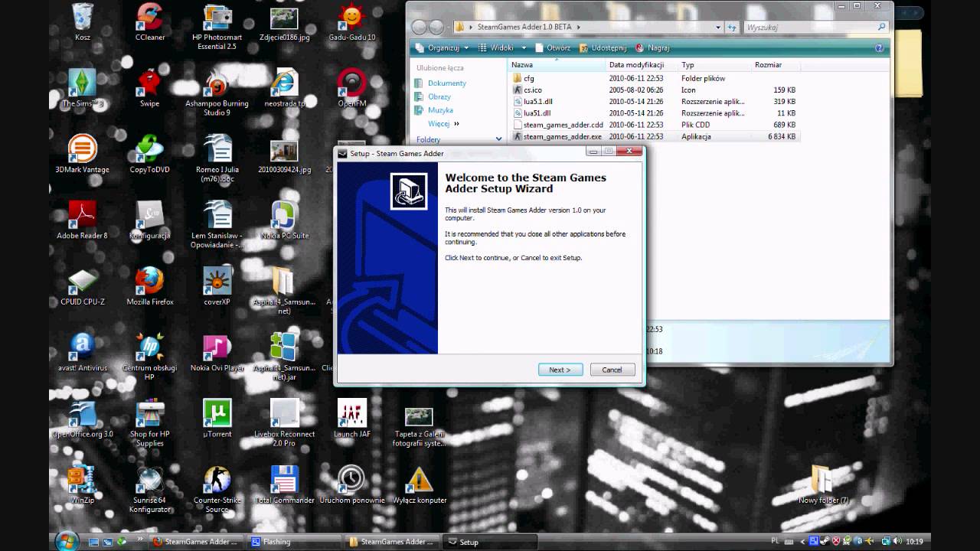980x551 pixels.
Task: Open Launch JAF desktop icon
Action: pos(351,418)
